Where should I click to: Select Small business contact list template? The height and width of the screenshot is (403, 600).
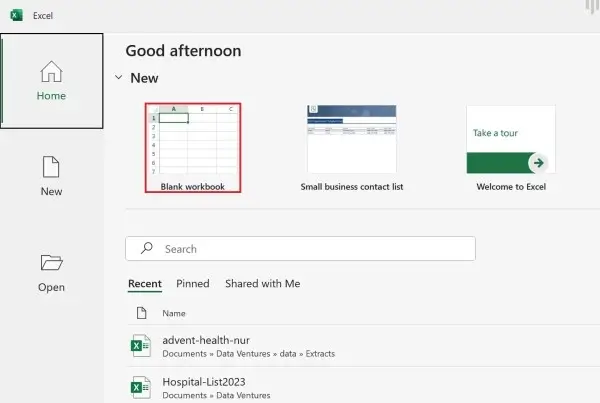point(352,148)
